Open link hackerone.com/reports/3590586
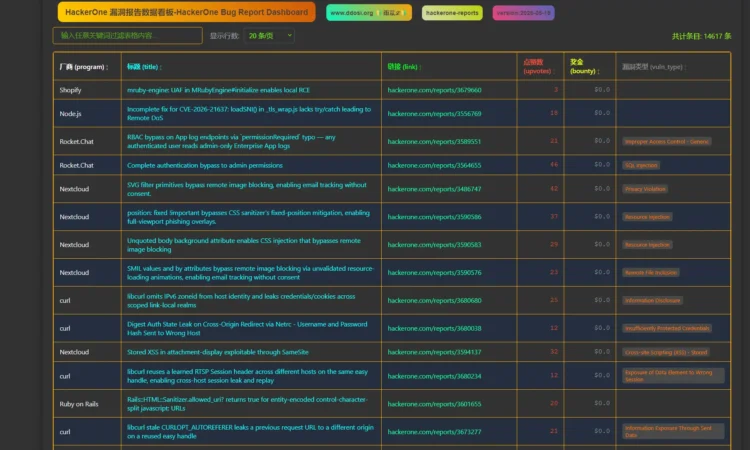Image resolution: width=750 pixels, height=450 pixels. (x=434, y=217)
